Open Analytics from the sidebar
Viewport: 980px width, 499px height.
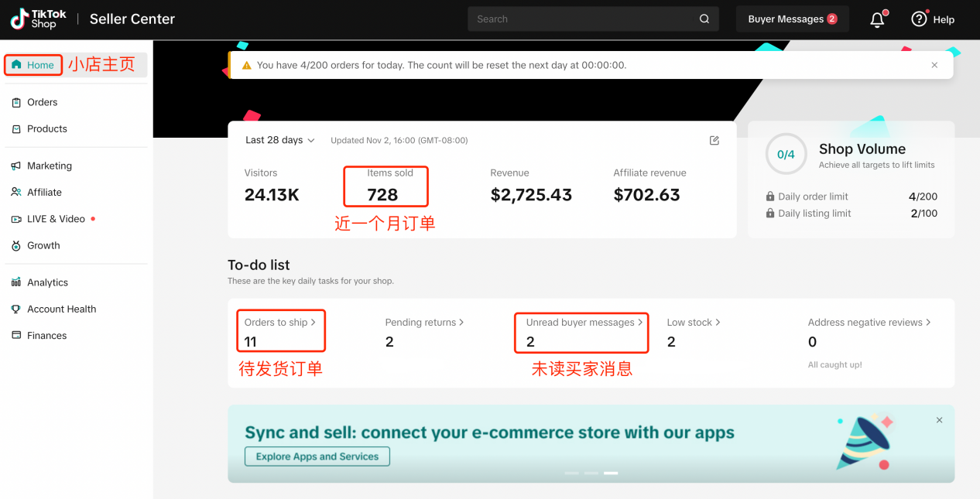tap(47, 283)
